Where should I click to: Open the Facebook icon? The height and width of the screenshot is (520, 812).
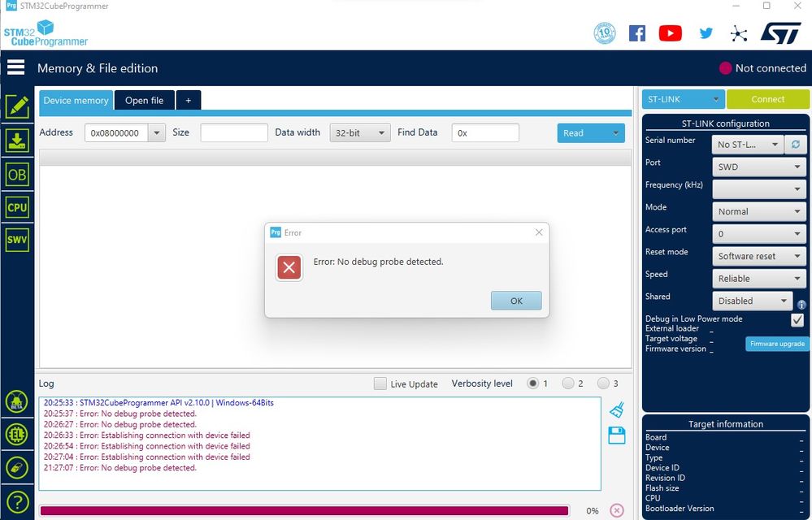pyautogui.click(x=637, y=33)
